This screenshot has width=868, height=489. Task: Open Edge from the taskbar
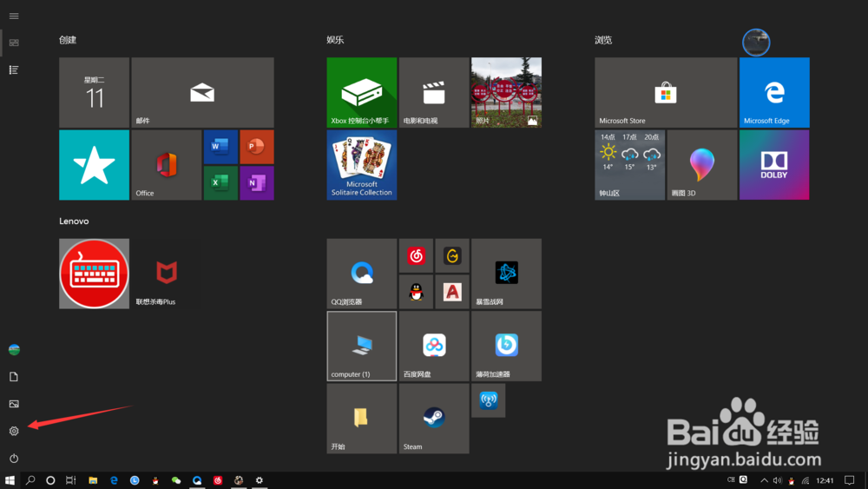[x=114, y=480]
